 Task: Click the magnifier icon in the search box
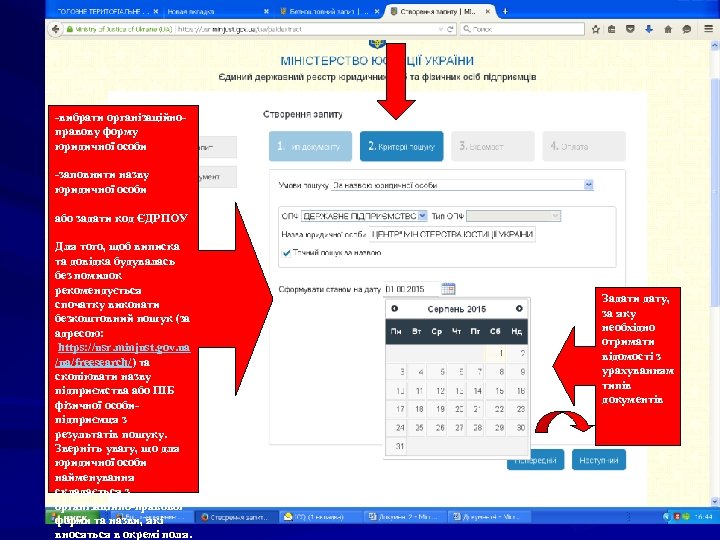[467, 29]
